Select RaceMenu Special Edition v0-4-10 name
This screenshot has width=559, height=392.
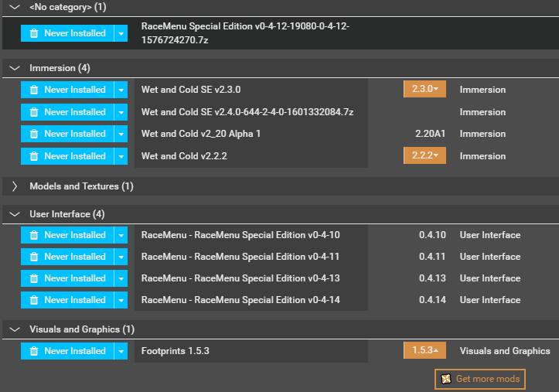(x=240, y=235)
